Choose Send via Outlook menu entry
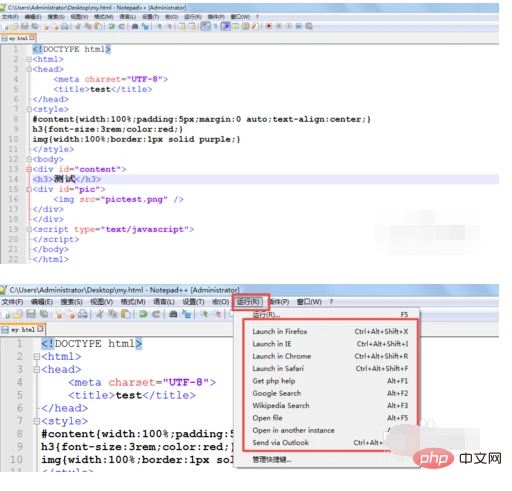Screen dimensions: 512x491 pos(330,442)
